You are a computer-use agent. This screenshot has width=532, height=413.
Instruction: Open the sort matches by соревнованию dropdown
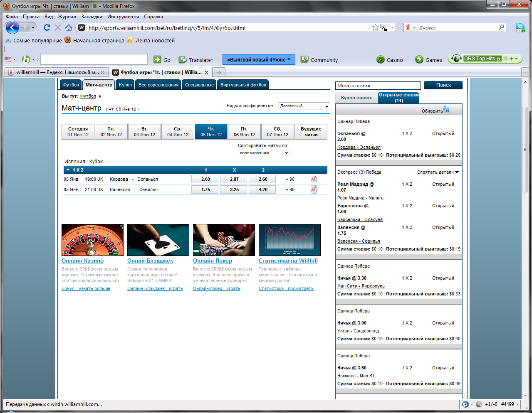point(264,153)
